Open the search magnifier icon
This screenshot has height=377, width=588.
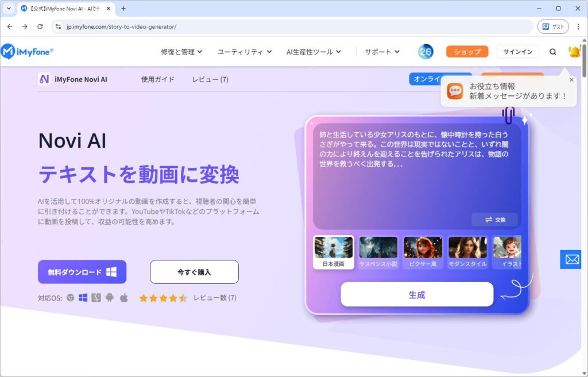tap(552, 52)
